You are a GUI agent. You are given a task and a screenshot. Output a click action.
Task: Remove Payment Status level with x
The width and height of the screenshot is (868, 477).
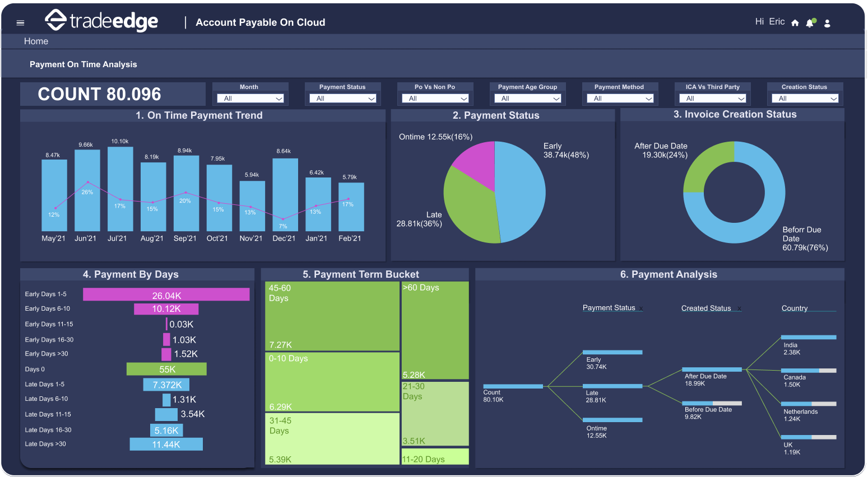[641, 308]
